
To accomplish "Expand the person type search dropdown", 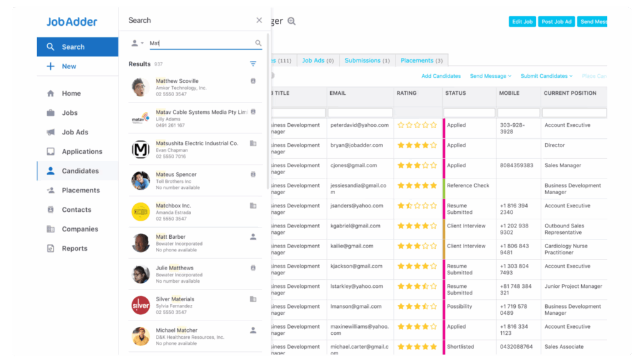I will click(137, 43).
